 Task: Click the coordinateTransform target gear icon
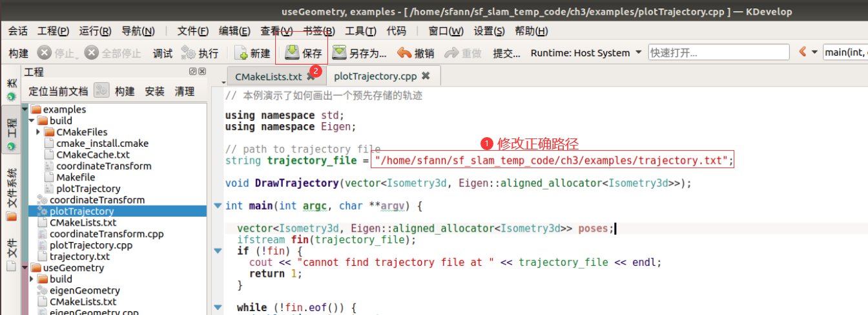coord(43,200)
